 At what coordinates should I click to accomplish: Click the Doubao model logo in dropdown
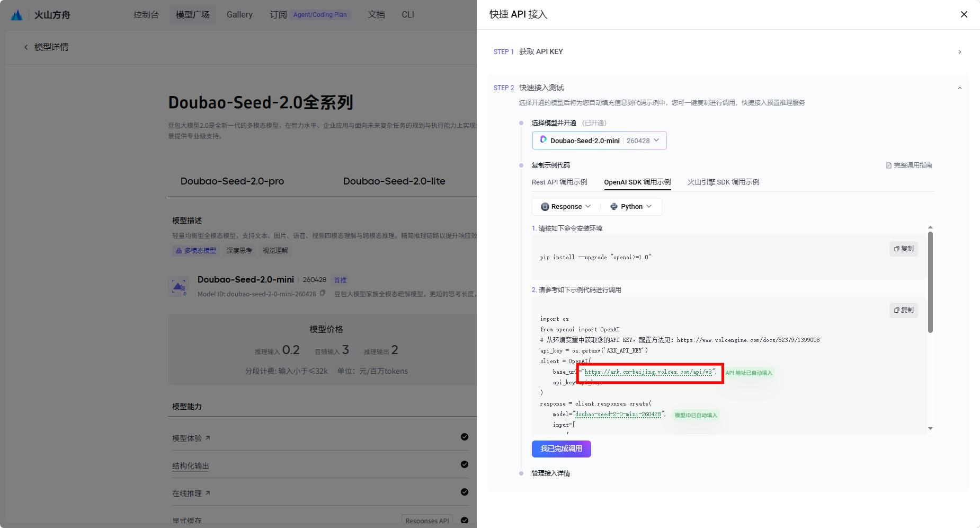pos(543,140)
